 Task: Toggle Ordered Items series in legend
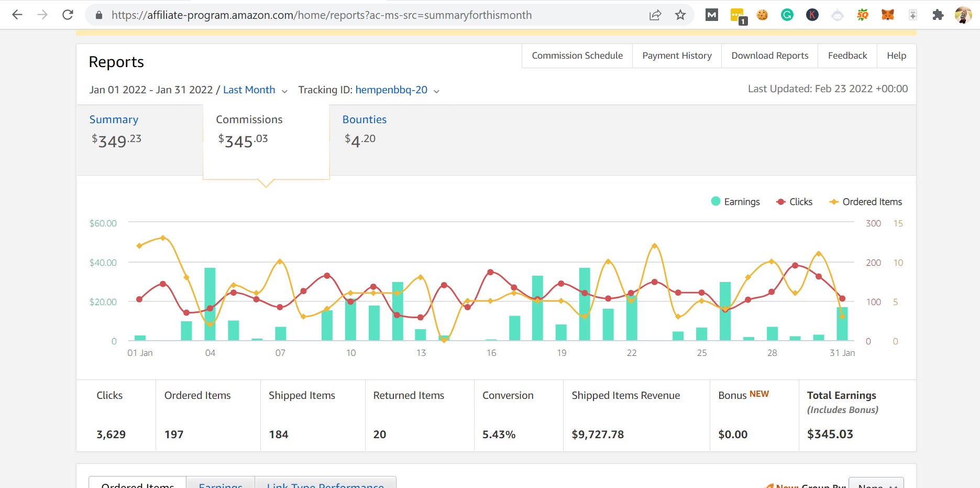866,202
